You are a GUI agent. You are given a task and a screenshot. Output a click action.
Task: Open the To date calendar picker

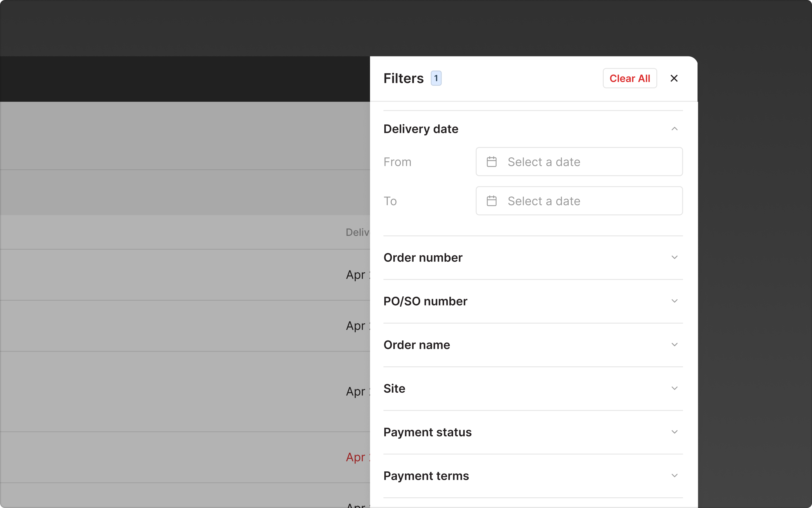[x=491, y=201]
